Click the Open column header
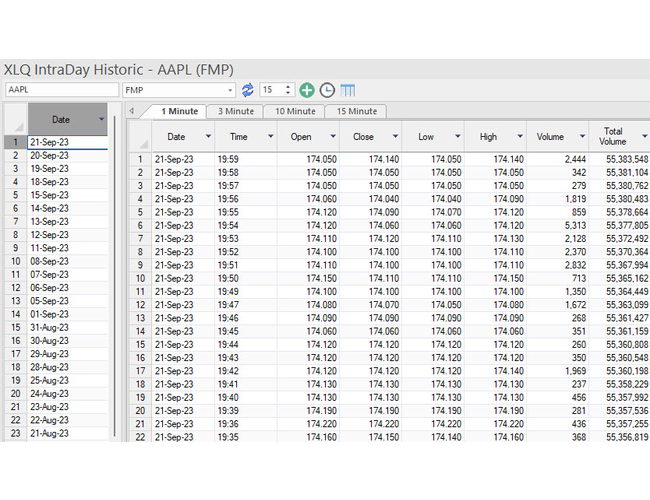This screenshot has height=500, width=650. (x=308, y=136)
